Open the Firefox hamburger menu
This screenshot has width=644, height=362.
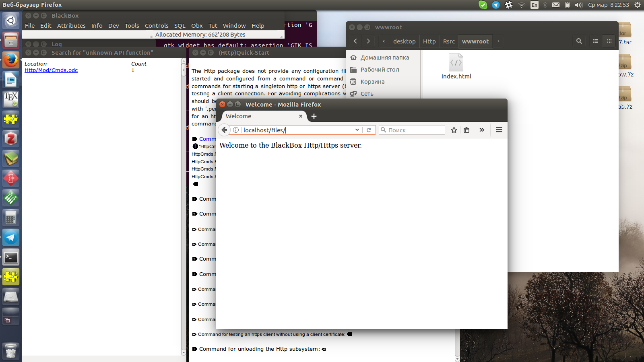pyautogui.click(x=499, y=130)
